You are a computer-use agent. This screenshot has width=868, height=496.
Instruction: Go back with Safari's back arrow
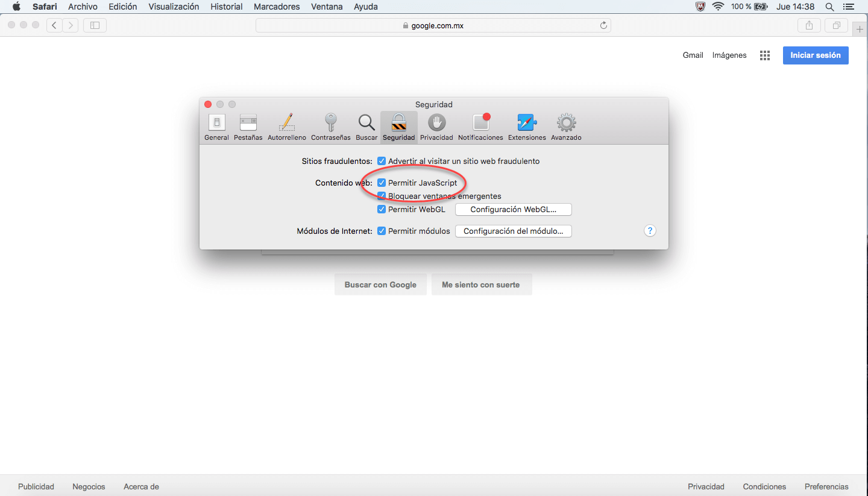(55, 25)
